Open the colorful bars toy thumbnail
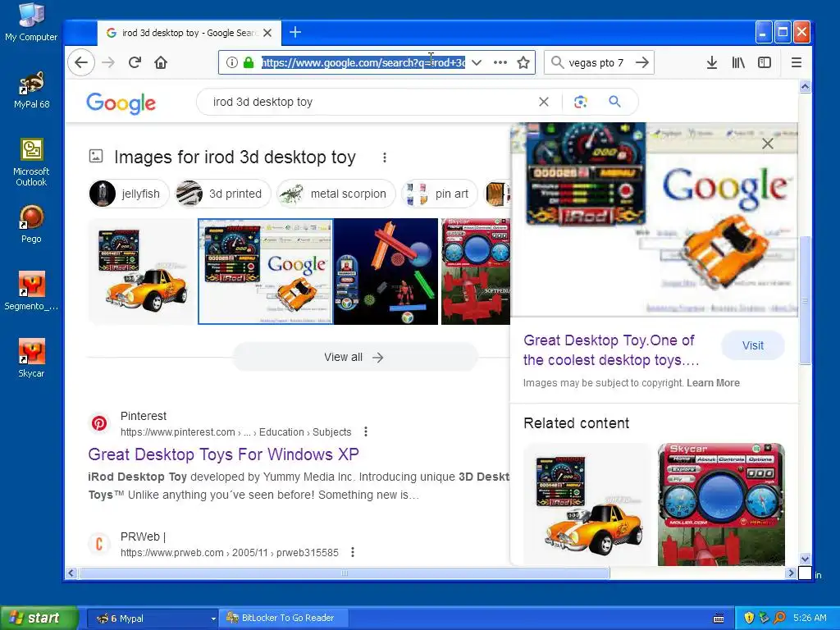840x630 pixels. pos(386,271)
